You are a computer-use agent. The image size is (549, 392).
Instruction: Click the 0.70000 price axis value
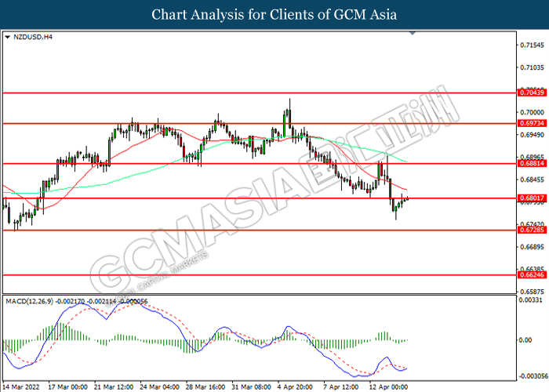533,112
